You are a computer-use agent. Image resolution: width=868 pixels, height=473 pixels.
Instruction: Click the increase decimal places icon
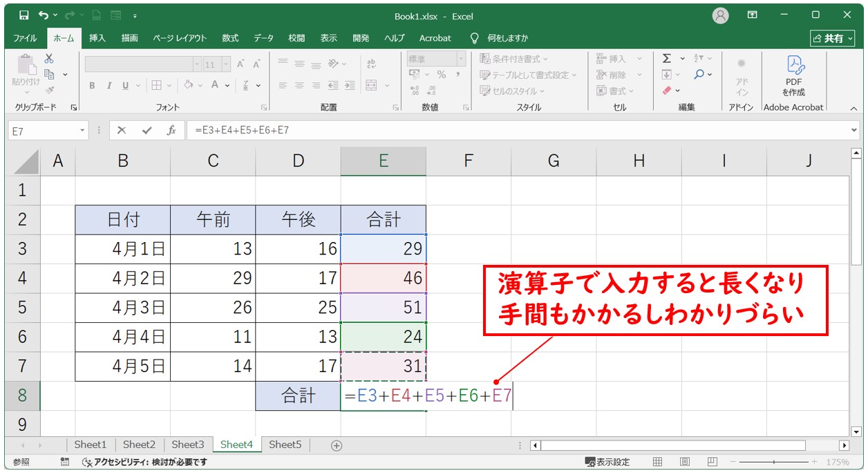pyautogui.click(x=414, y=90)
